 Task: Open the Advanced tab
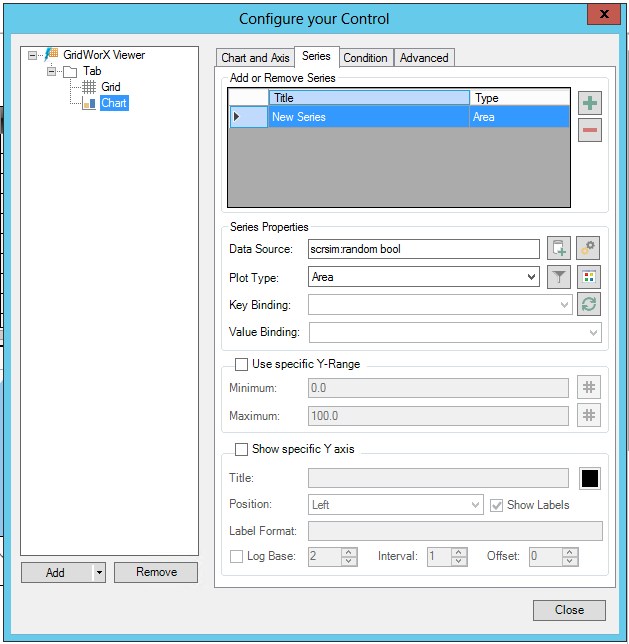[x=424, y=58]
